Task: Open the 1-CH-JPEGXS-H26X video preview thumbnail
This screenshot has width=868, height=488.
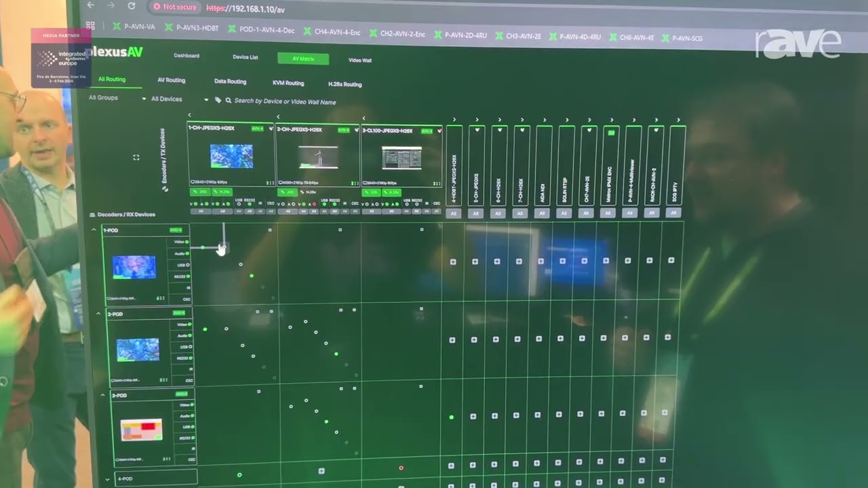Action: pyautogui.click(x=231, y=157)
